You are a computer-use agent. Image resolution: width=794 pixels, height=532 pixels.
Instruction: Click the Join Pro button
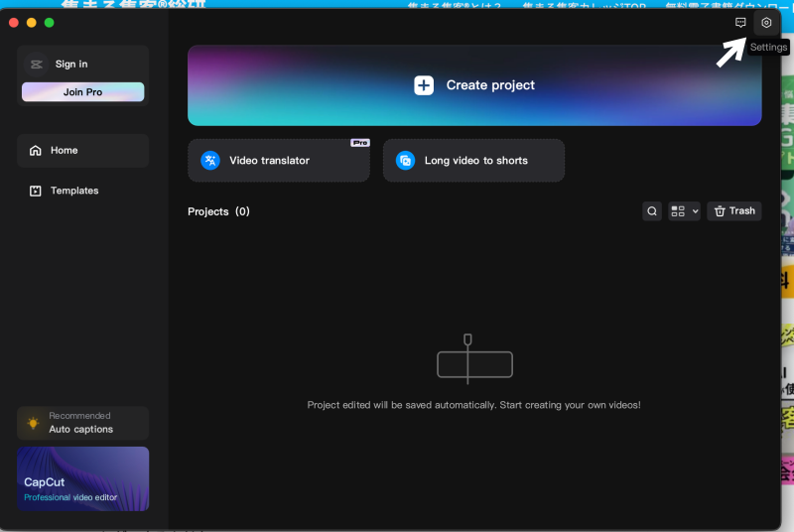pyautogui.click(x=82, y=92)
